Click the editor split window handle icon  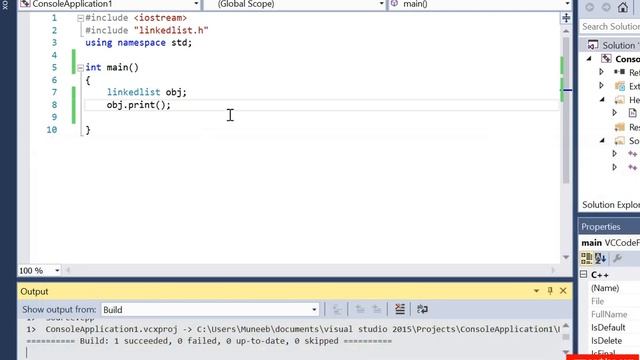tap(566, 18)
